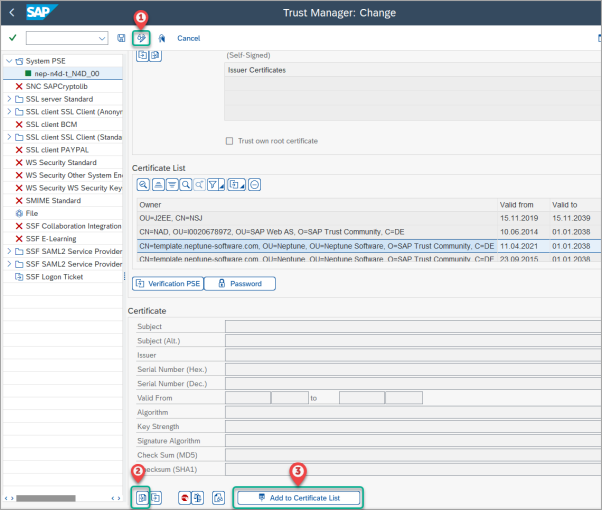Click the Export certificate icon beside Import
This screenshot has height=512, width=604.
pos(157,497)
